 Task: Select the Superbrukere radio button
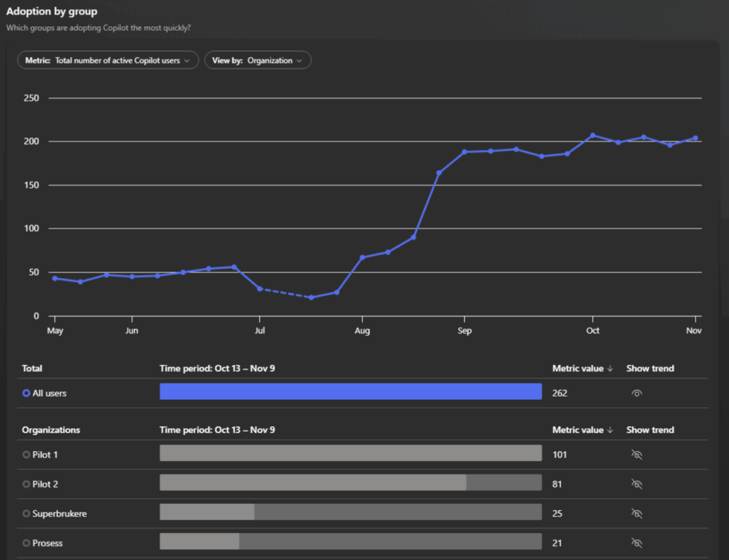[26, 514]
